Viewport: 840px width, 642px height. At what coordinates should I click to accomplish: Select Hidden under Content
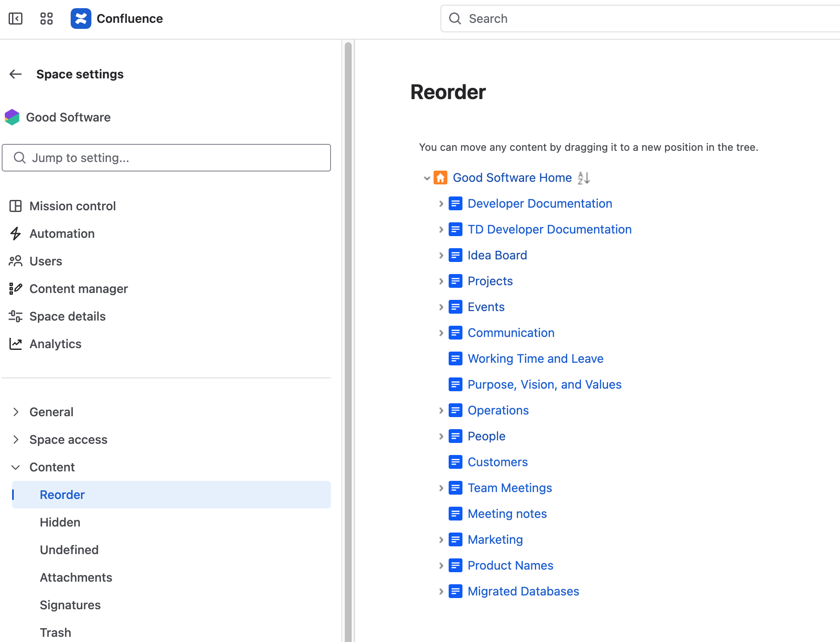click(x=60, y=522)
